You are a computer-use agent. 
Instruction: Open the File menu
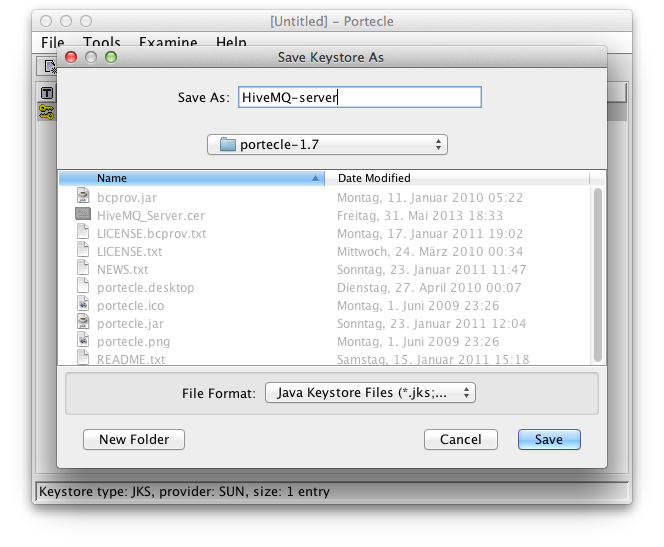tap(52, 43)
